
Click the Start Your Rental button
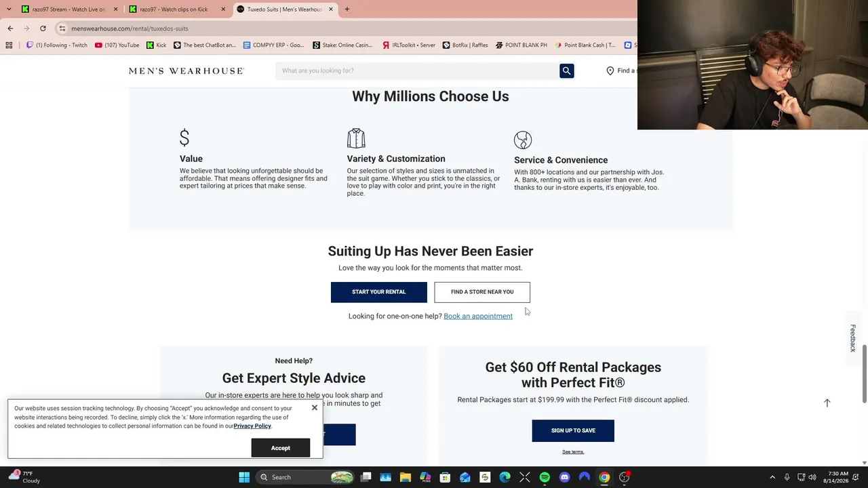coord(379,292)
